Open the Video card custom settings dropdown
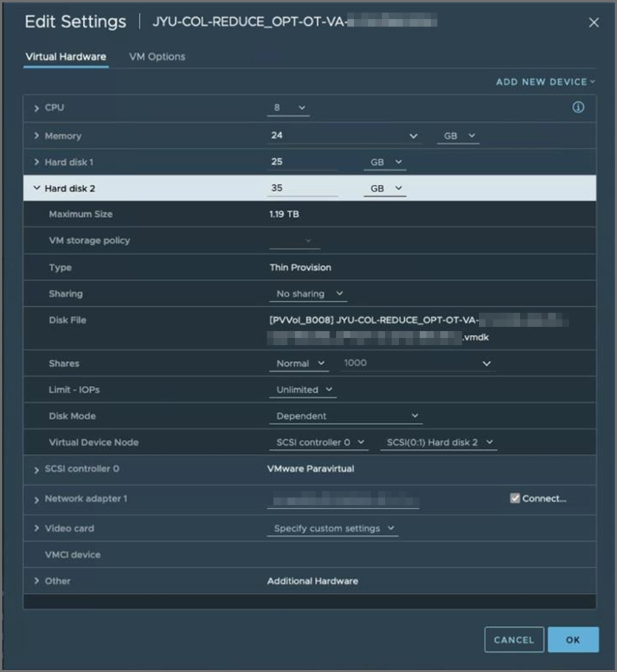This screenshot has width=617, height=672. click(332, 528)
